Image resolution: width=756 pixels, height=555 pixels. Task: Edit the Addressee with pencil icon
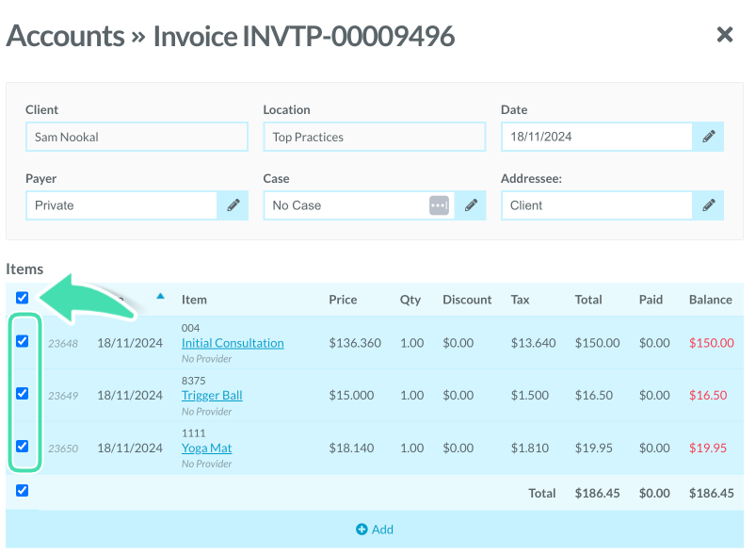click(708, 205)
